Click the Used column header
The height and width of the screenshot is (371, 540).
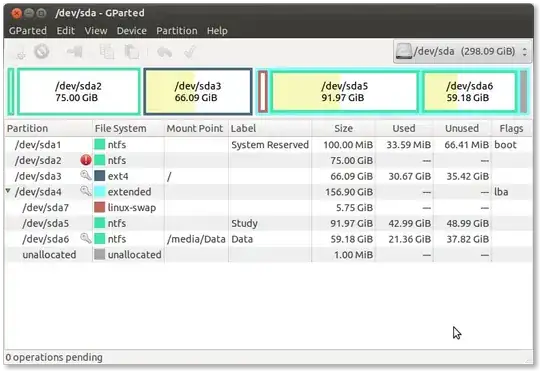pyautogui.click(x=404, y=128)
